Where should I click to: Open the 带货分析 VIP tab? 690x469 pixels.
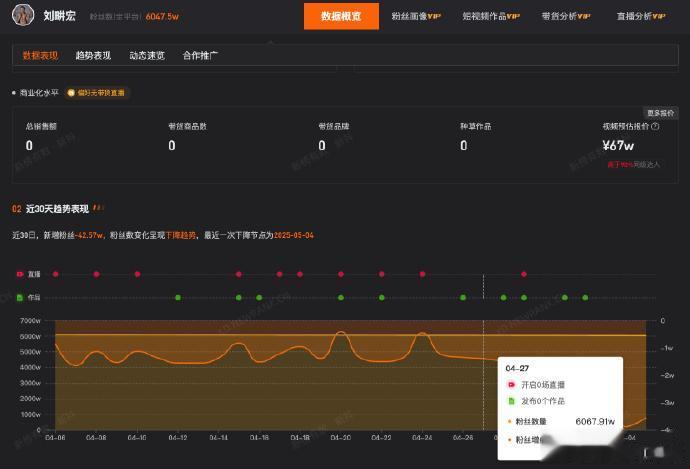click(566, 16)
